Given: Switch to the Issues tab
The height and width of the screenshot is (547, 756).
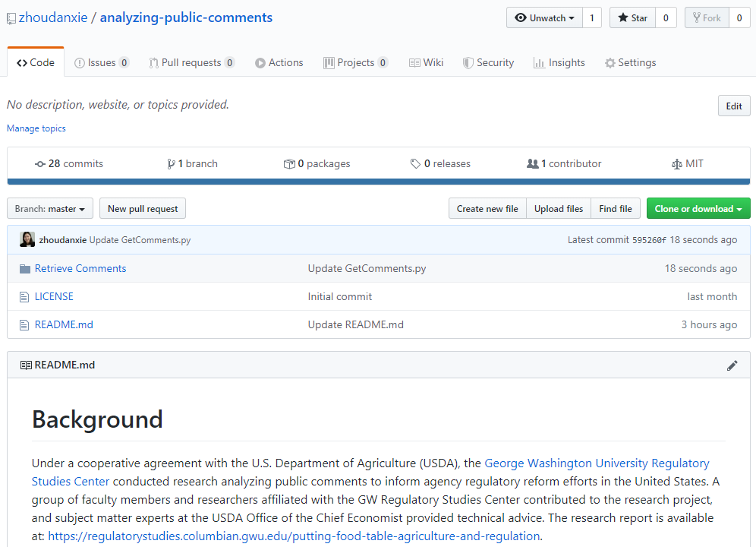Looking at the screenshot, I should point(102,63).
